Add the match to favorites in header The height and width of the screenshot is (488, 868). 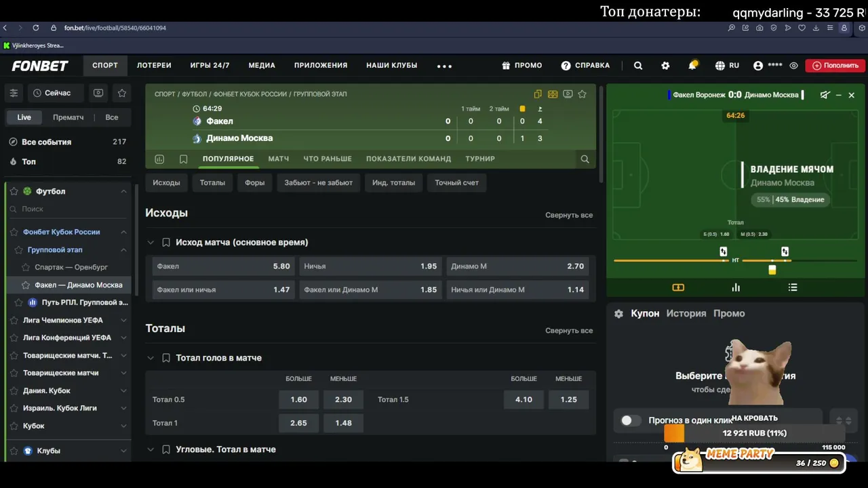(582, 94)
